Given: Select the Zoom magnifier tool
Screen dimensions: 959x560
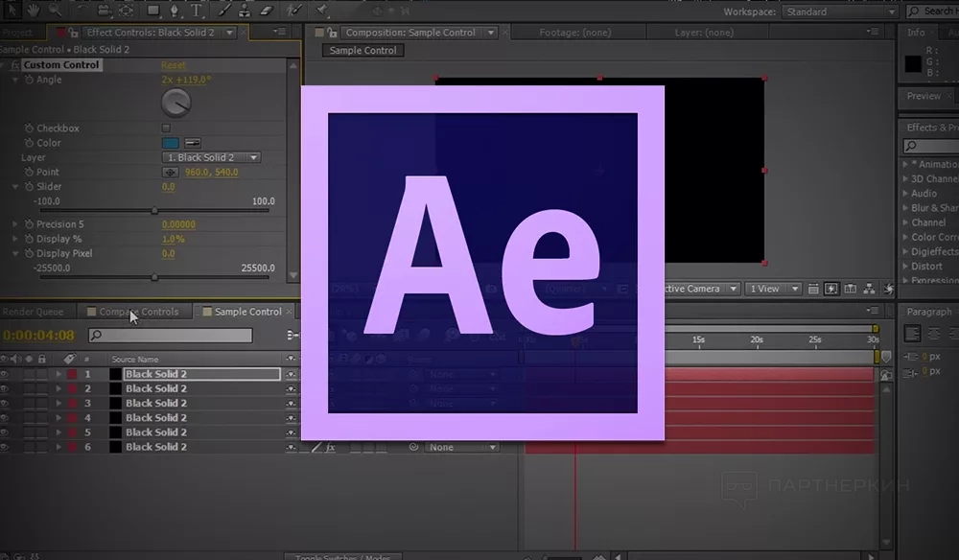Looking at the screenshot, I should point(55,12).
